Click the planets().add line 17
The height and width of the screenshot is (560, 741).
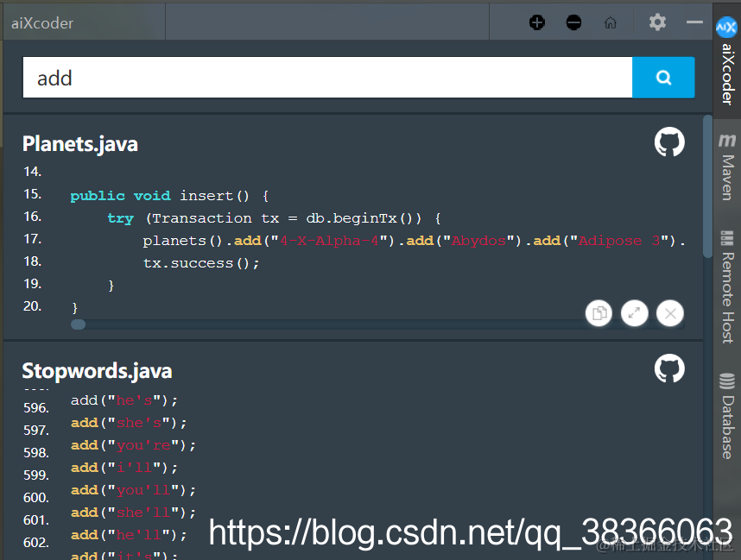pos(414,241)
